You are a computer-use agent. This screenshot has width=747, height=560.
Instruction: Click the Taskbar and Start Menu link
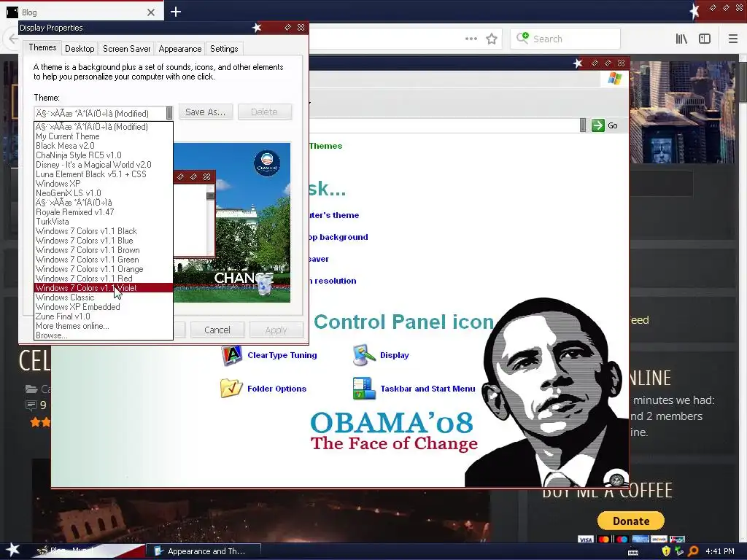[427, 389]
